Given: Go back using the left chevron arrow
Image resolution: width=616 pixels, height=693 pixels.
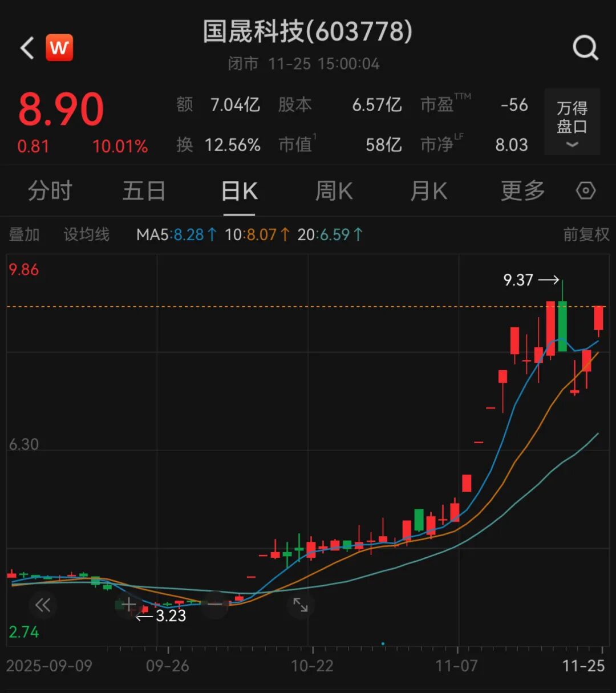Looking at the screenshot, I should point(26,47).
